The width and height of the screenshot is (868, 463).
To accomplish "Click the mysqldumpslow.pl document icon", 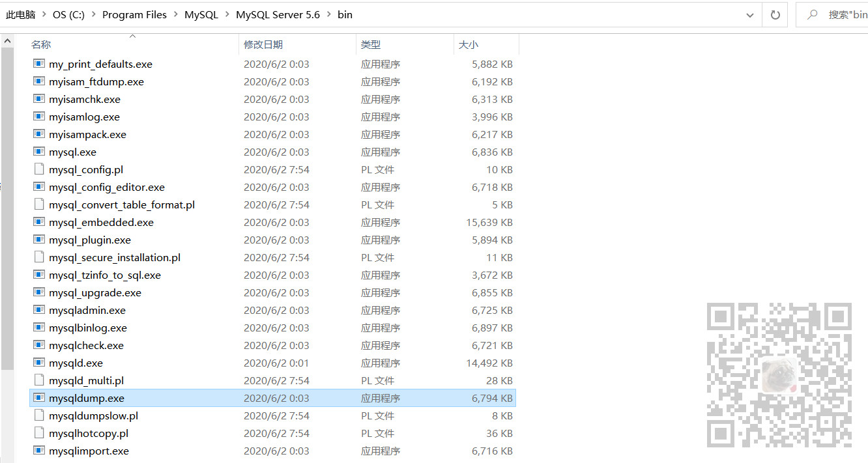I will coord(39,415).
